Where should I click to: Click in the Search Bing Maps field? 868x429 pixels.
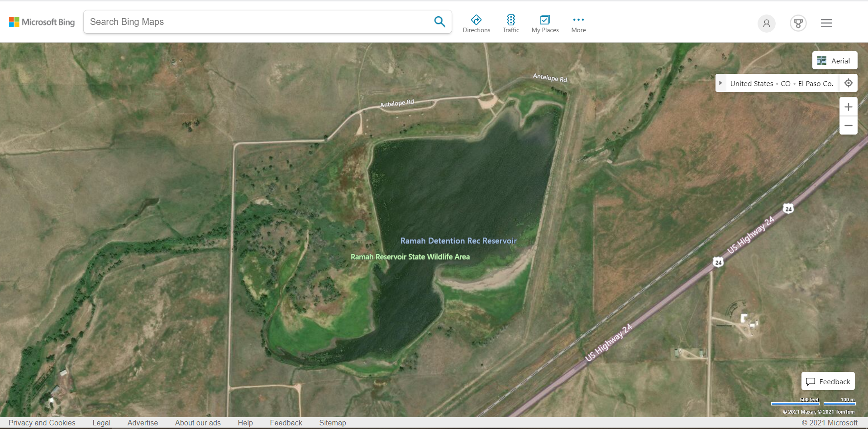coord(258,22)
